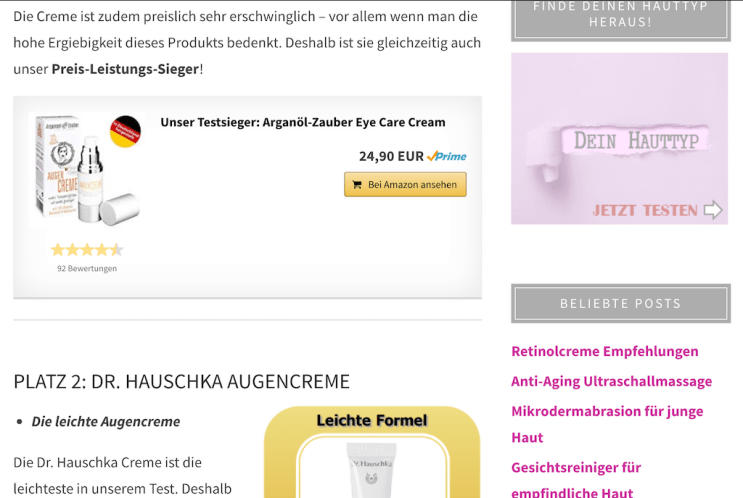743x498 pixels.
Task: Click the Arganöl eye cream product image
Action: [x=87, y=170]
